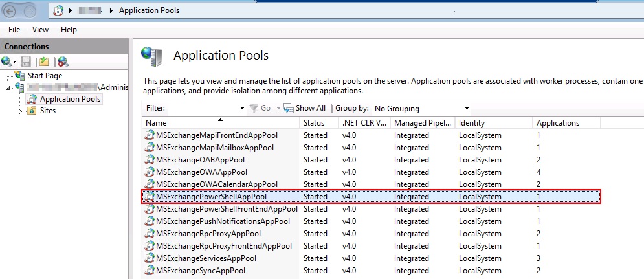Open the connect globe icon dropdown arrow
This screenshot has width=644, height=279.
[x=15, y=62]
